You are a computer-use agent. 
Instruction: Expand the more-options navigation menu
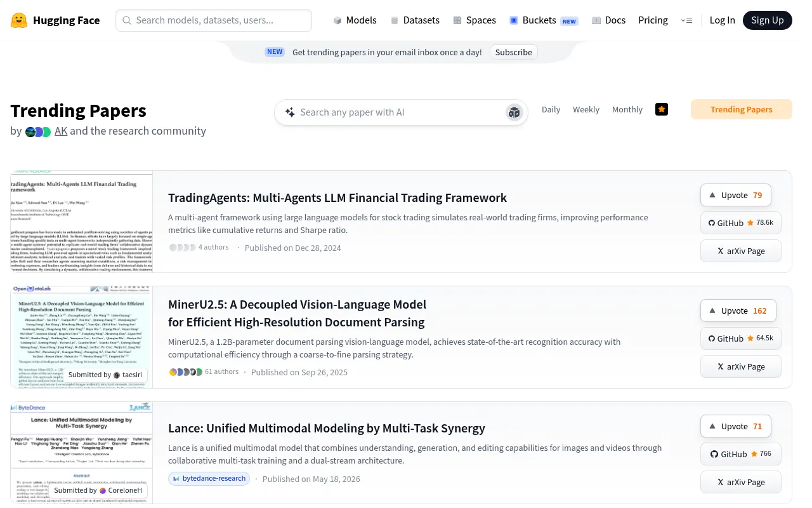click(686, 20)
